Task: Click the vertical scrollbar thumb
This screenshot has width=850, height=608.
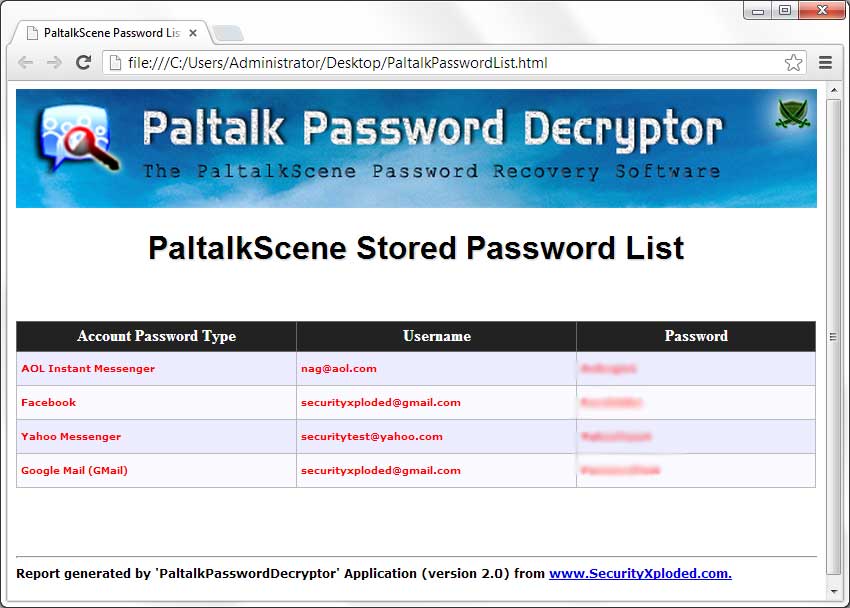Action: [834, 336]
